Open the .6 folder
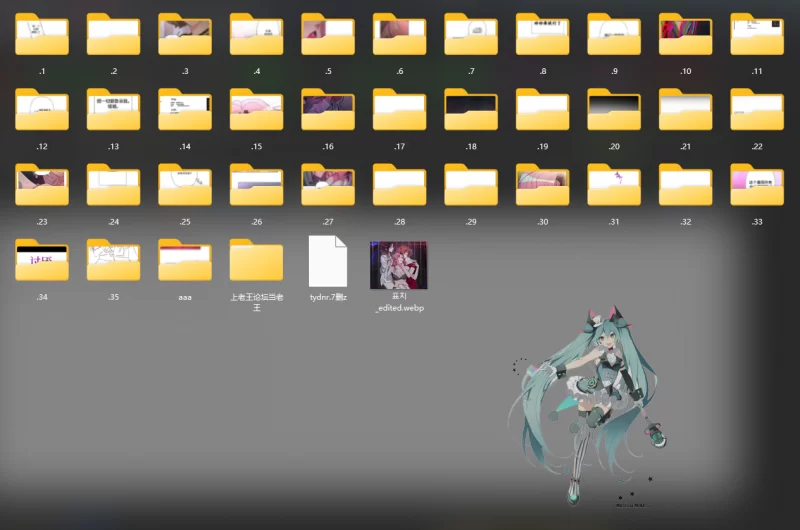 399,34
